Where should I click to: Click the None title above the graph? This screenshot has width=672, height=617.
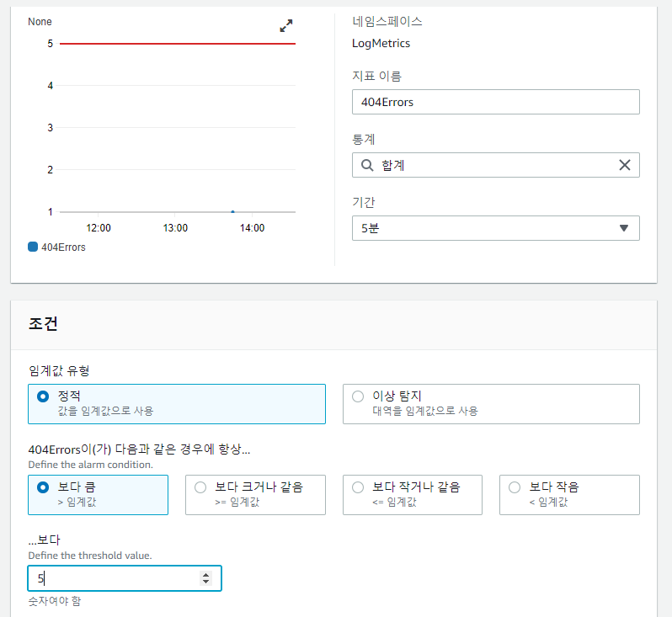click(40, 21)
